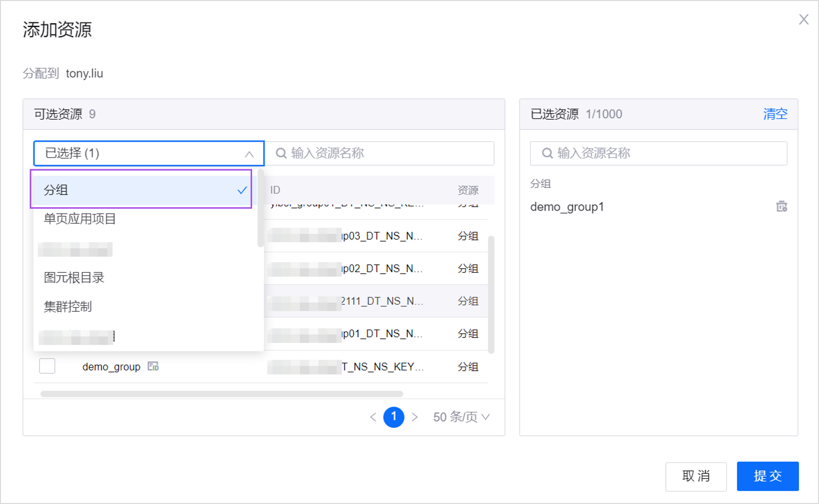Focus the 已选资源 resource name search field
Image resolution: width=819 pixels, height=504 pixels.
pos(659,153)
